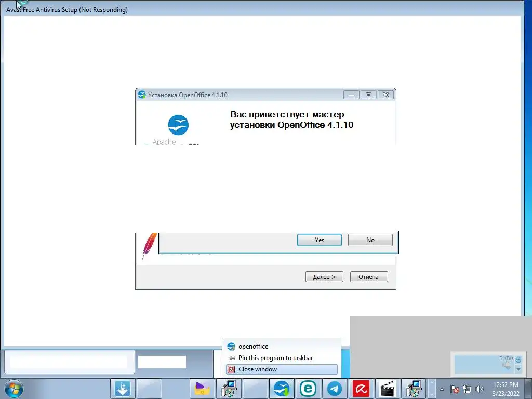
Task: Click the Show desktop strip
Action: coord(528,389)
